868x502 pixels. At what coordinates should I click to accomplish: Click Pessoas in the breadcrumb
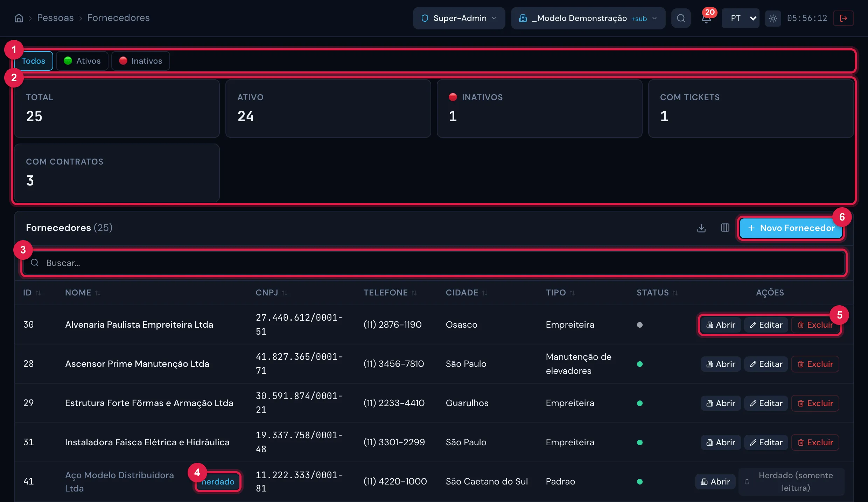coord(55,18)
